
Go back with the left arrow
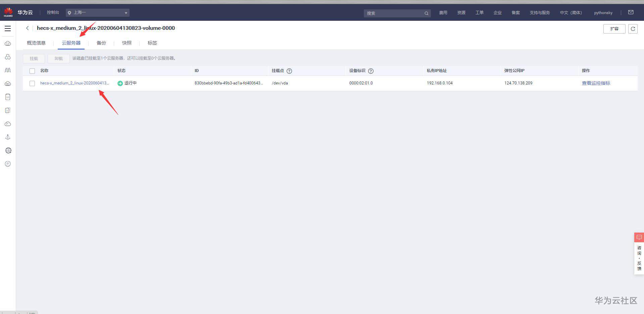pyautogui.click(x=28, y=28)
